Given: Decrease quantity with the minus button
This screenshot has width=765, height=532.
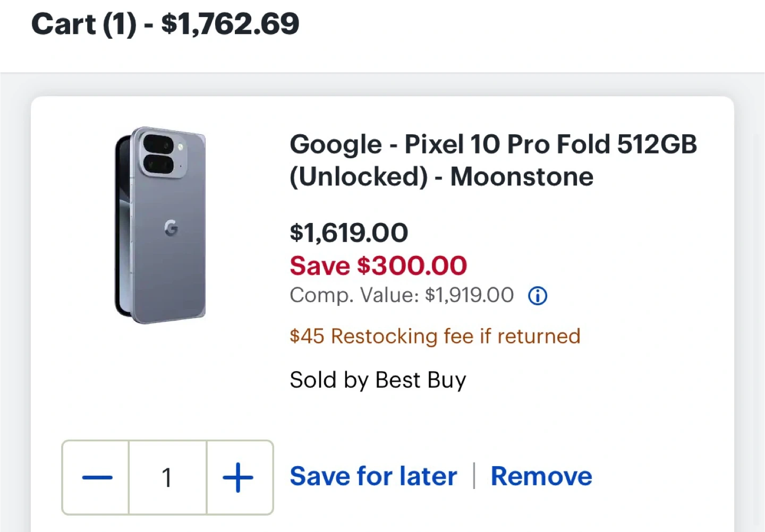Looking at the screenshot, I should pos(97,477).
